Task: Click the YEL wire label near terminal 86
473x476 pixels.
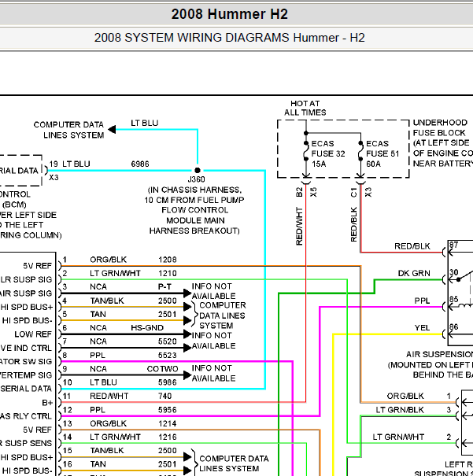Action: [x=423, y=328]
